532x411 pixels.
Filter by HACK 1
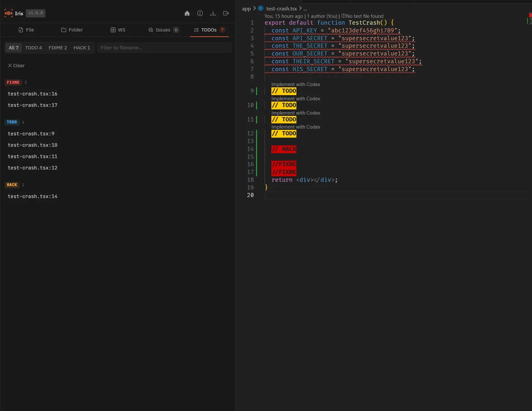click(x=82, y=48)
